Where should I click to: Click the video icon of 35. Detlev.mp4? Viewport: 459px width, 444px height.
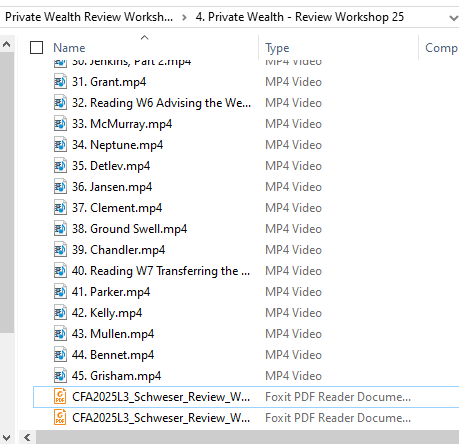60,166
